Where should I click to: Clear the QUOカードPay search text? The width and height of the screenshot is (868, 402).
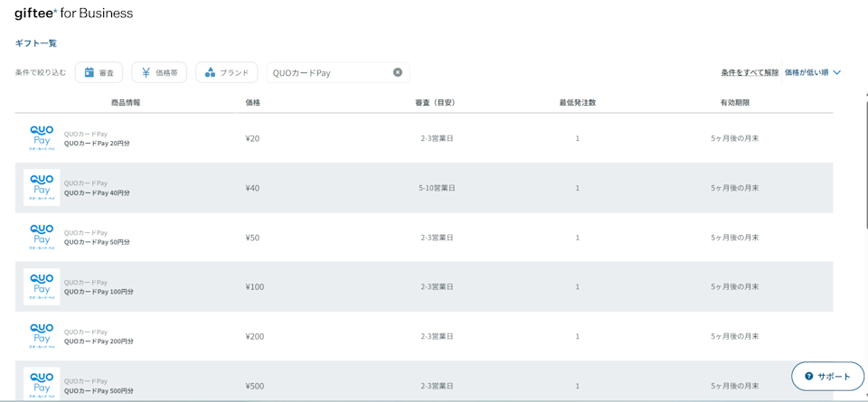(398, 72)
